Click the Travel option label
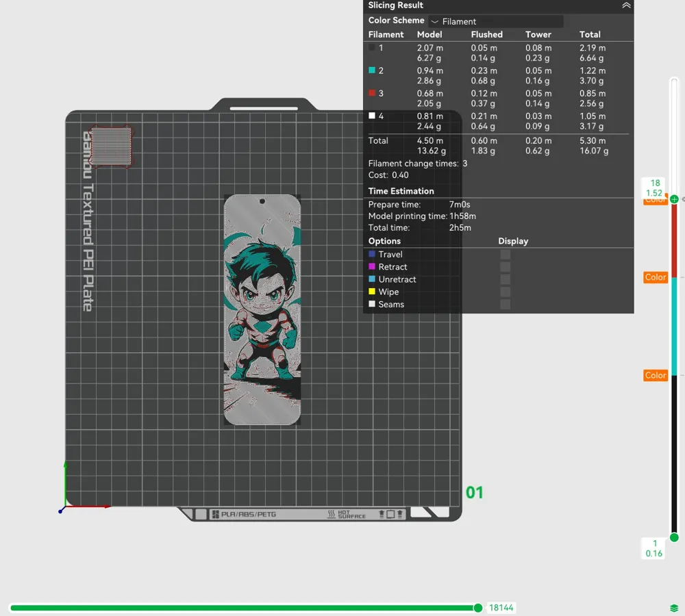The height and width of the screenshot is (616, 685). coord(390,254)
